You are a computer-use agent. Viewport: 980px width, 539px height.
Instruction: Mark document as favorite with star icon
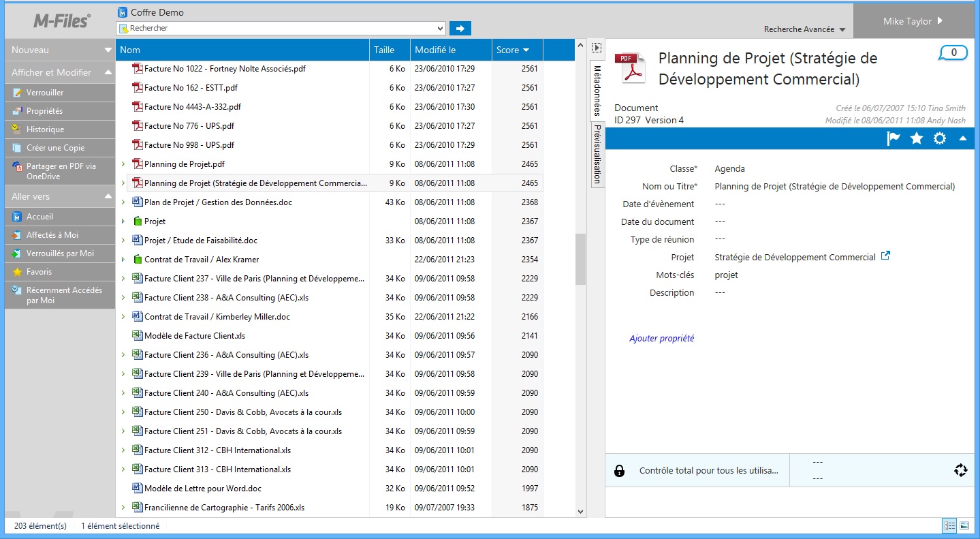(x=917, y=138)
